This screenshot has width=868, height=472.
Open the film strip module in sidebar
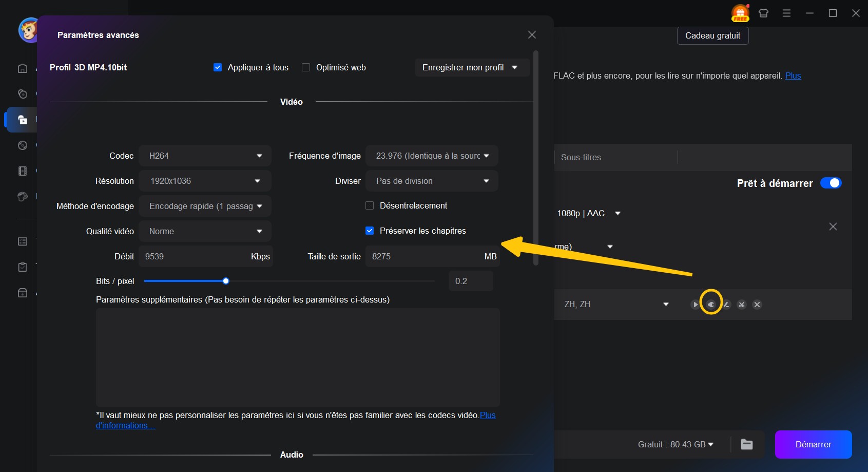point(23,171)
